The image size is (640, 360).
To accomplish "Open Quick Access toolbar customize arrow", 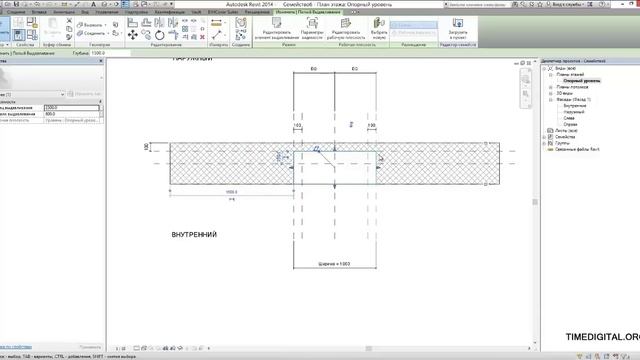I will (x=172, y=4).
